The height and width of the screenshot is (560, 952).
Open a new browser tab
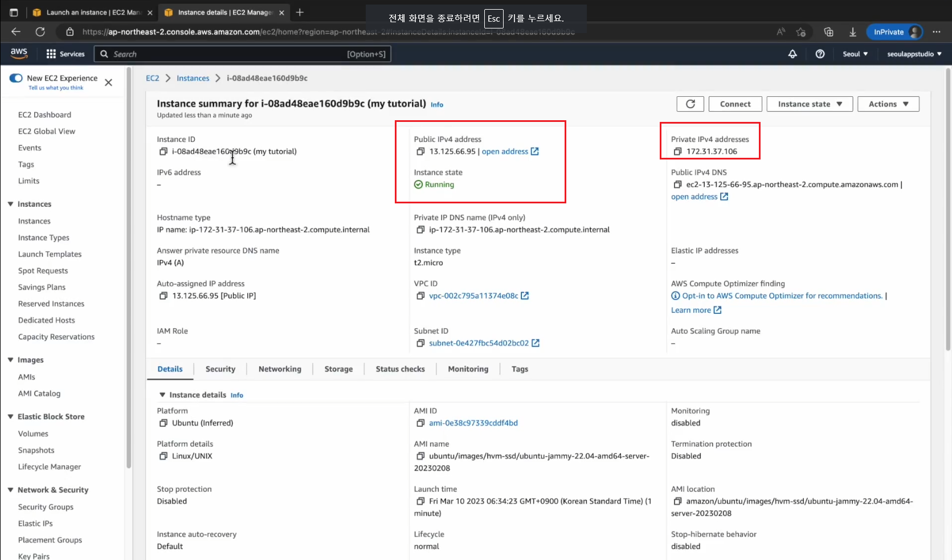click(300, 12)
